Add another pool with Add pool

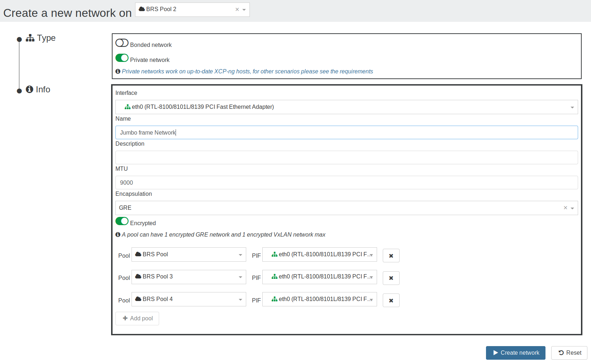(x=137, y=319)
